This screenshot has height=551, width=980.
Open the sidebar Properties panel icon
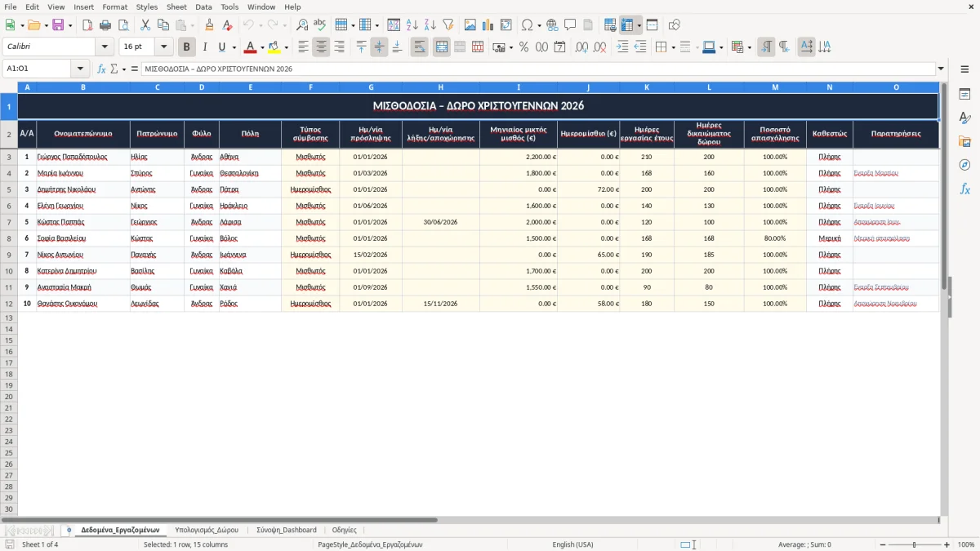click(964, 95)
